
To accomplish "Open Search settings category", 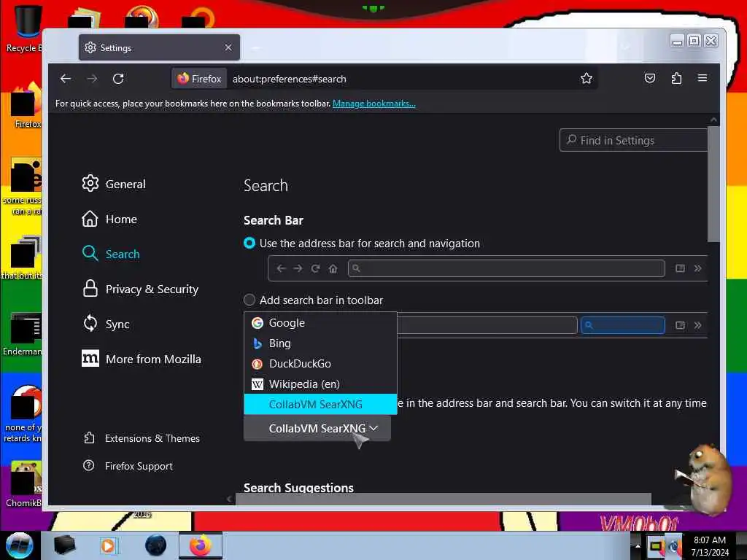I will (x=111, y=254).
